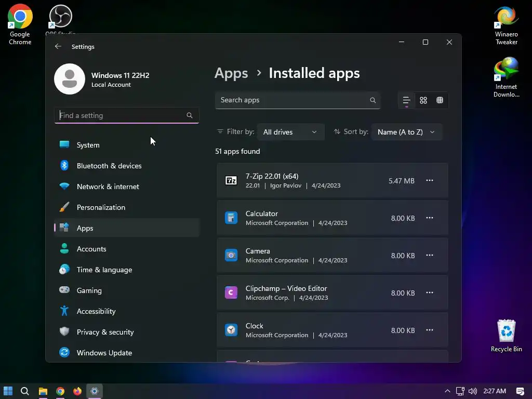Select the Clock app name
532x399 pixels.
pos(254,326)
